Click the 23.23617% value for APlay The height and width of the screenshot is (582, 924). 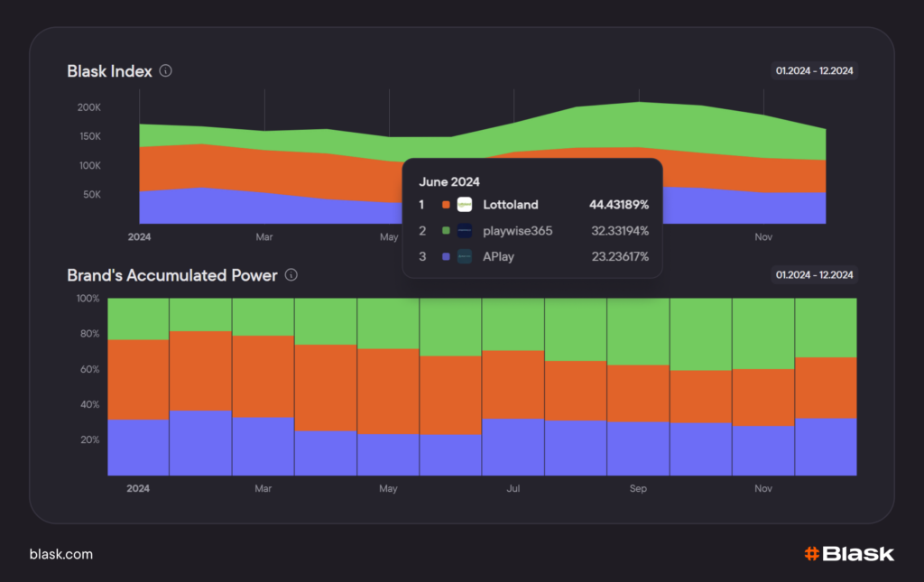620,257
